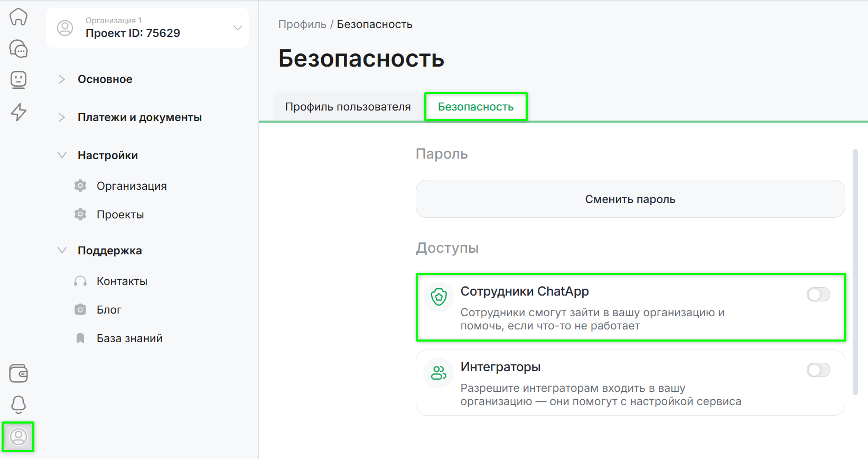Expand Платежи и документы section
Screen dimensions: 868x459
click(x=139, y=117)
